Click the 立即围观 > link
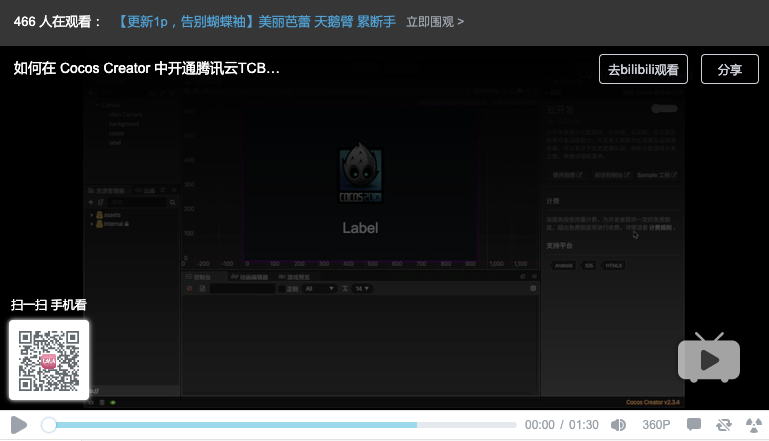This screenshot has width=769, height=441. pos(435,22)
